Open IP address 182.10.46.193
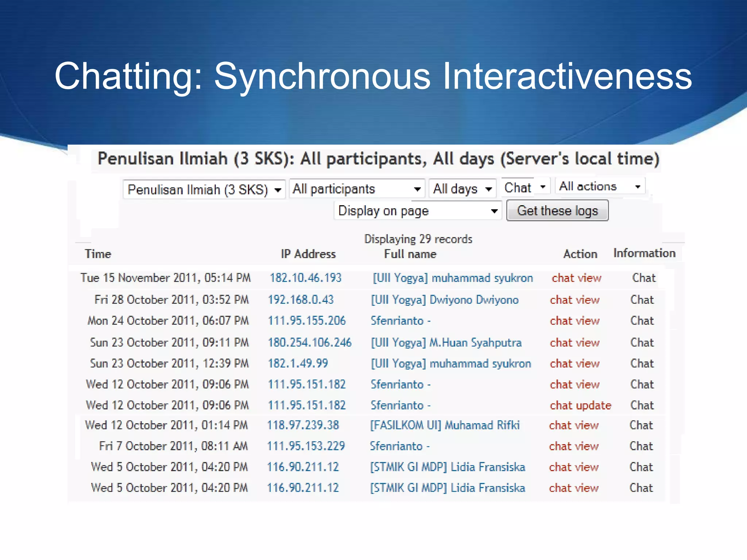The image size is (747, 560). (x=305, y=278)
